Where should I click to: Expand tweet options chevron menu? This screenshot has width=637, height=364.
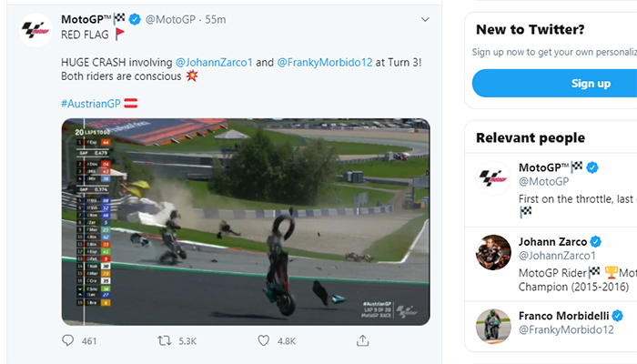pyautogui.click(x=425, y=19)
